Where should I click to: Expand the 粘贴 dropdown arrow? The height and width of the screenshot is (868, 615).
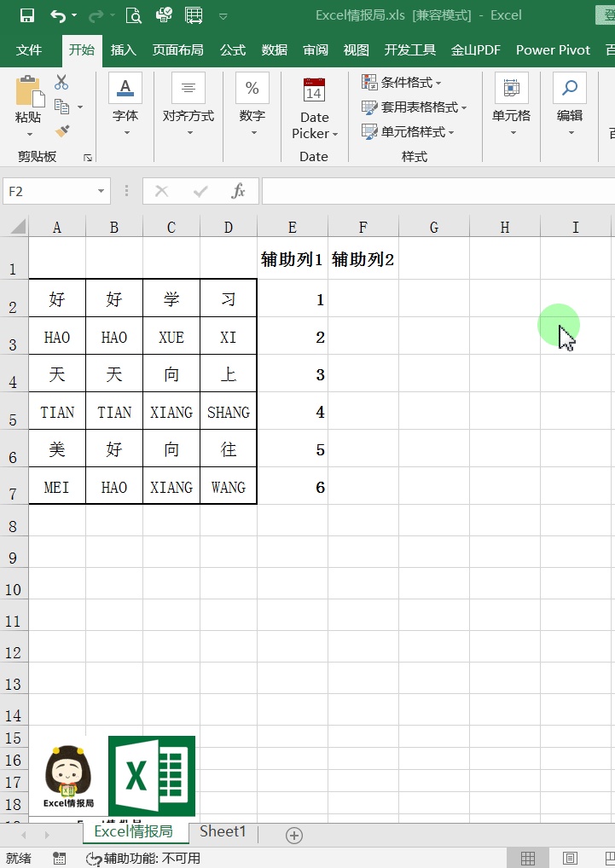(29, 134)
